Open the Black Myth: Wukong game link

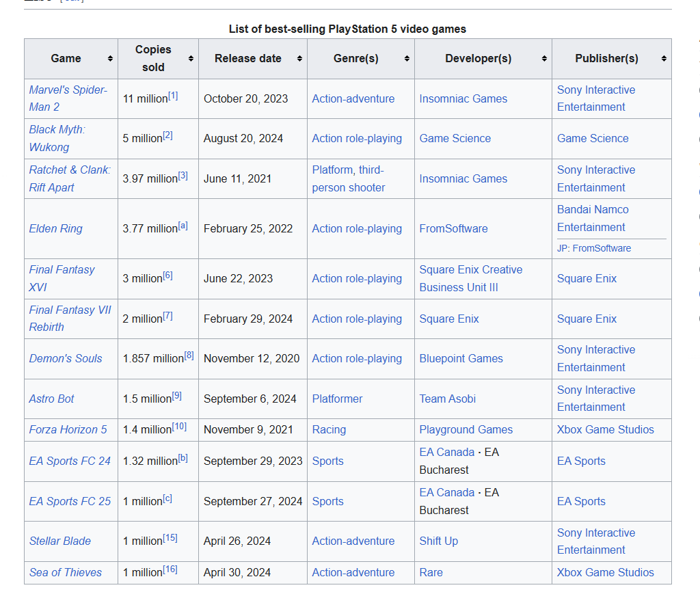click(57, 138)
